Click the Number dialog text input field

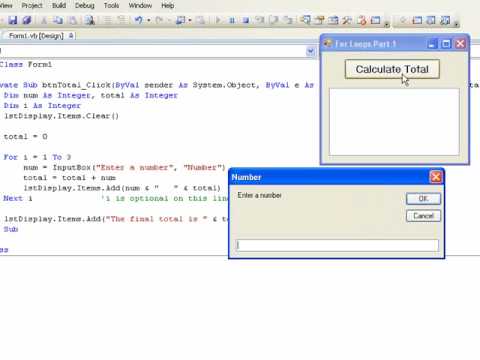click(x=337, y=246)
